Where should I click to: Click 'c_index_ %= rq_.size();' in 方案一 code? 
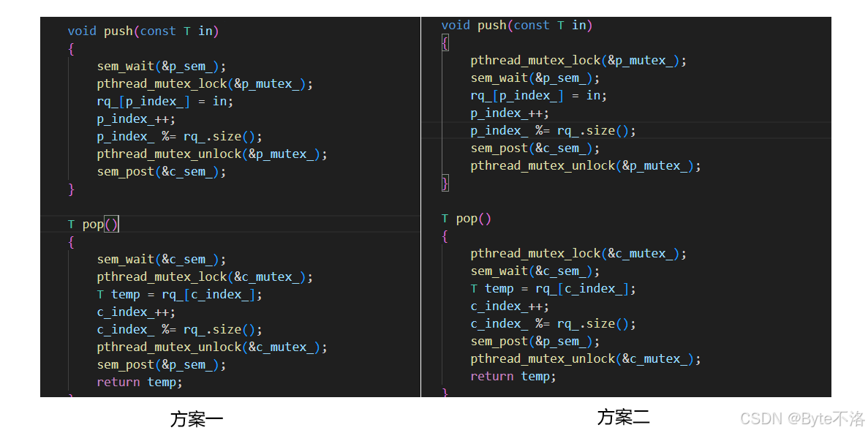[x=179, y=330]
